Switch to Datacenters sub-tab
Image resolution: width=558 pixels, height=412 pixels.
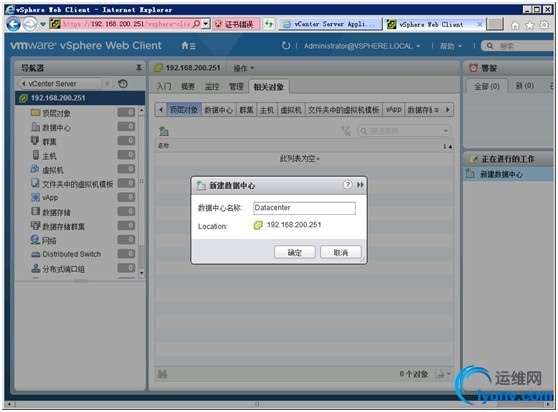tap(219, 110)
